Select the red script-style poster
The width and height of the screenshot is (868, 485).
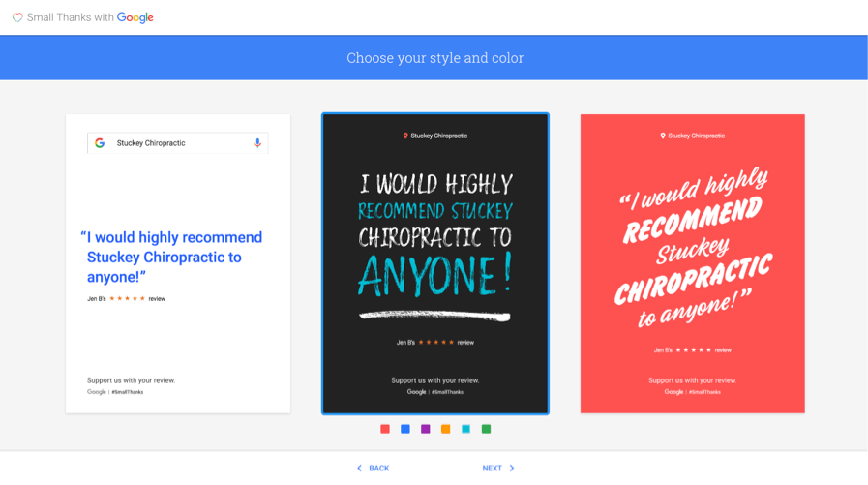(x=693, y=263)
